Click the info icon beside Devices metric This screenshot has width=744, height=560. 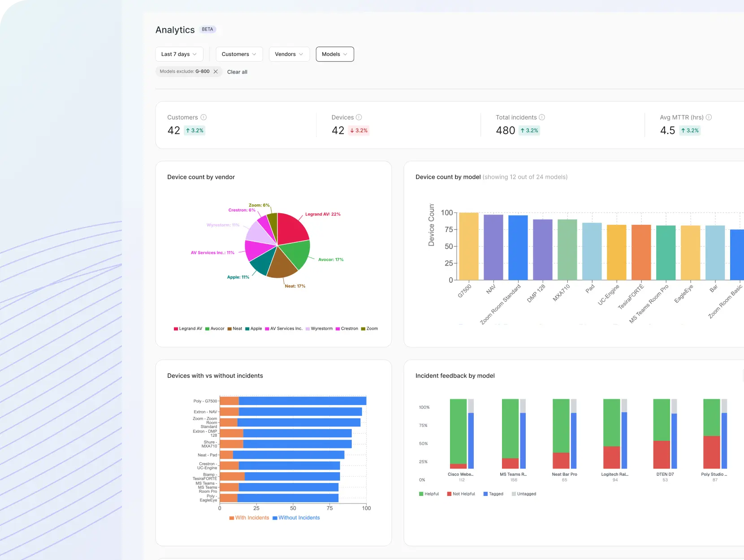tap(359, 117)
